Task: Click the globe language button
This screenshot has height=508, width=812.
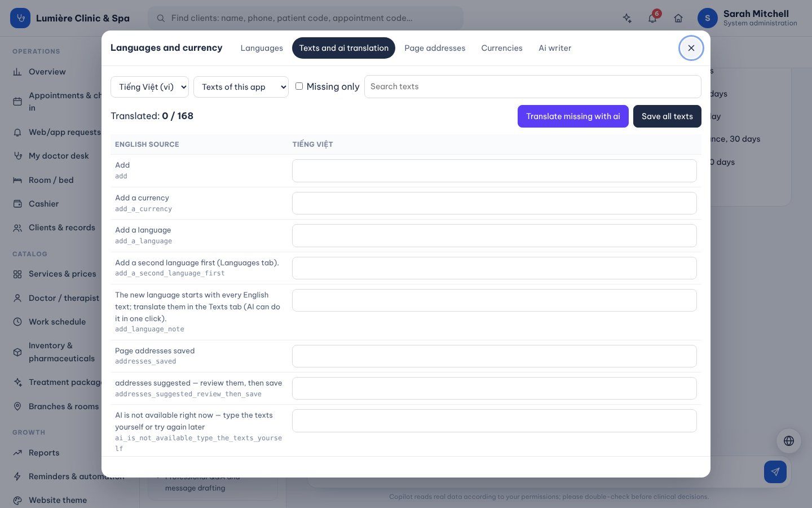Action: click(x=789, y=441)
